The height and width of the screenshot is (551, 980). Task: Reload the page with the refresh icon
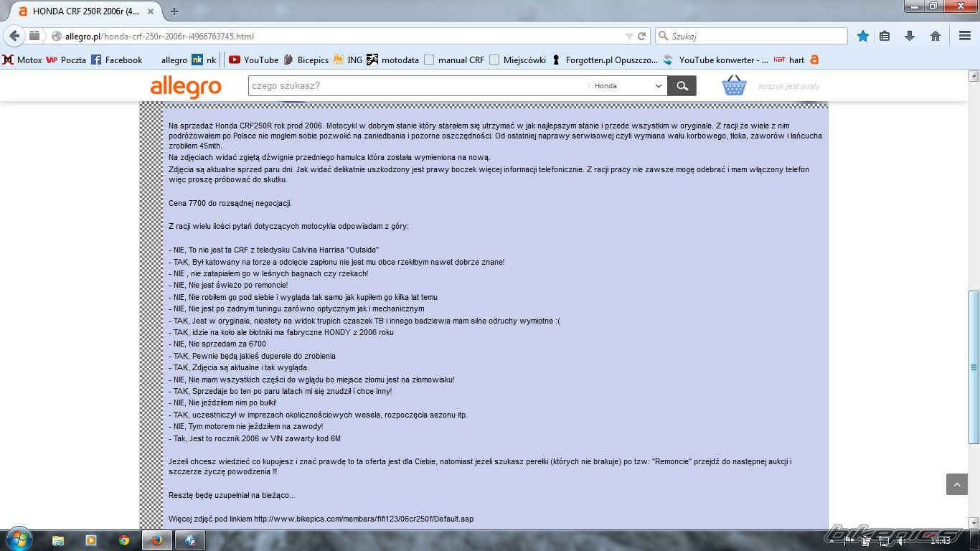coord(642,36)
